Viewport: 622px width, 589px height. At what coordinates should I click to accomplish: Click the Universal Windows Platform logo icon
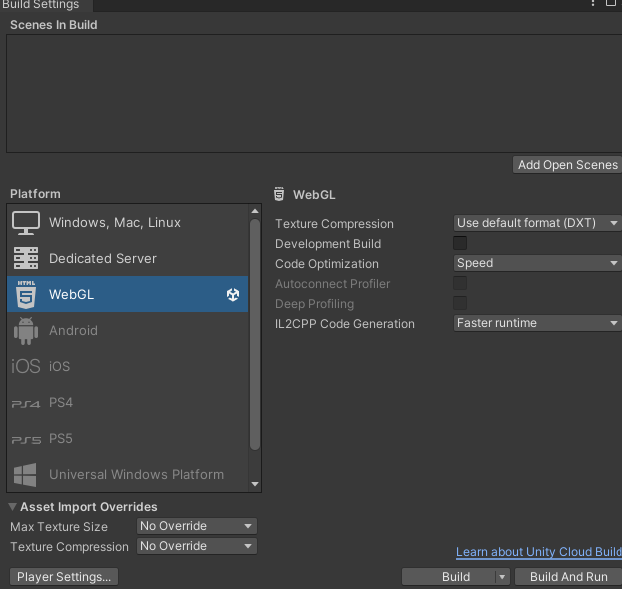[25, 475]
